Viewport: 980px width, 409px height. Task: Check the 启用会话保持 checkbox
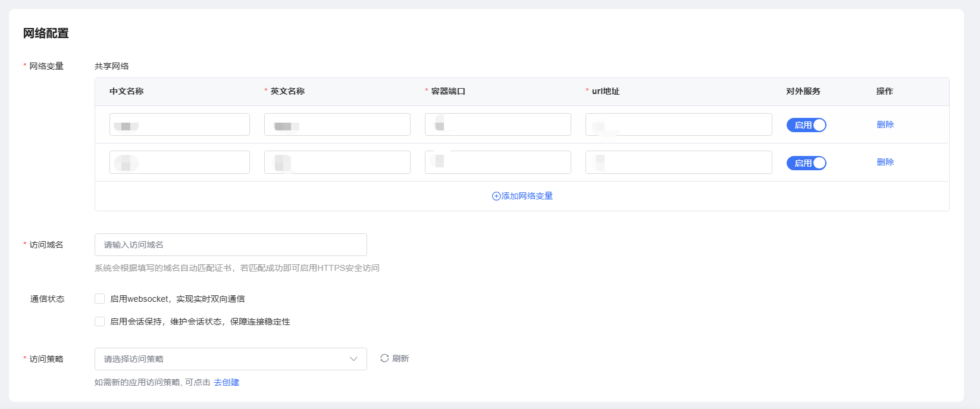click(100, 321)
